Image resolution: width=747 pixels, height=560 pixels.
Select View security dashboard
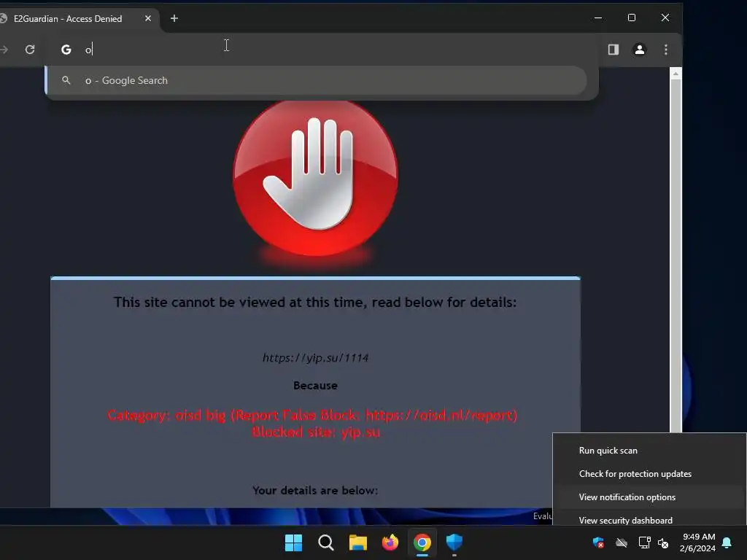(x=649, y=518)
